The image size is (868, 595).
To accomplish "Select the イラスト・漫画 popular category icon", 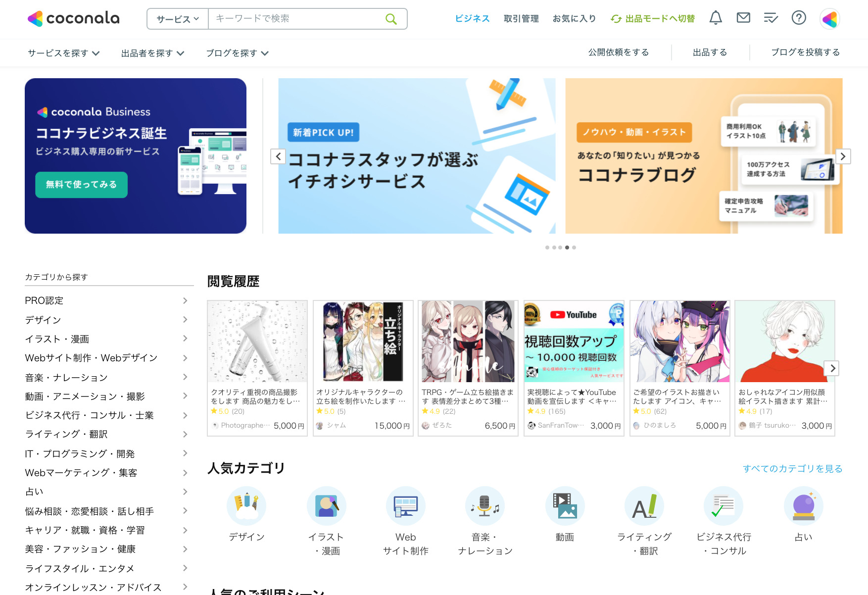I will point(326,506).
